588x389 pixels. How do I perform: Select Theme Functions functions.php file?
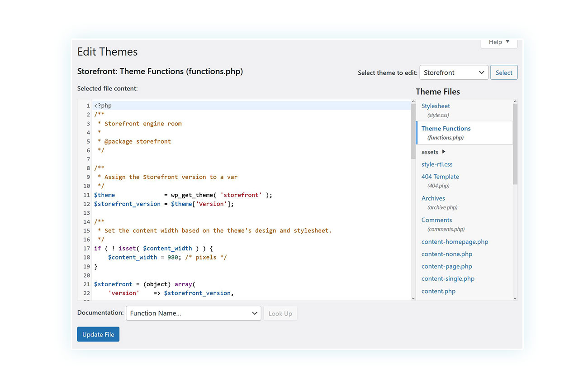[x=465, y=133]
